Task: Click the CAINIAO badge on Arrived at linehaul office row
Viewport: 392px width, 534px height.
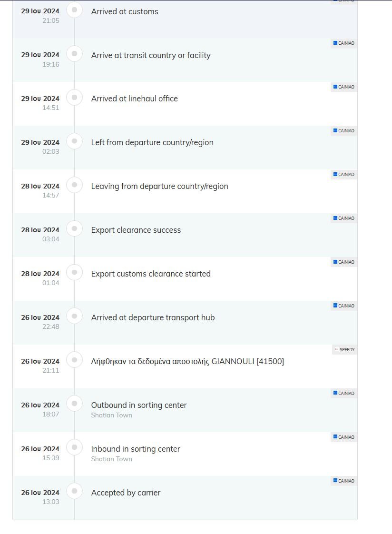Action: coord(343,87)
